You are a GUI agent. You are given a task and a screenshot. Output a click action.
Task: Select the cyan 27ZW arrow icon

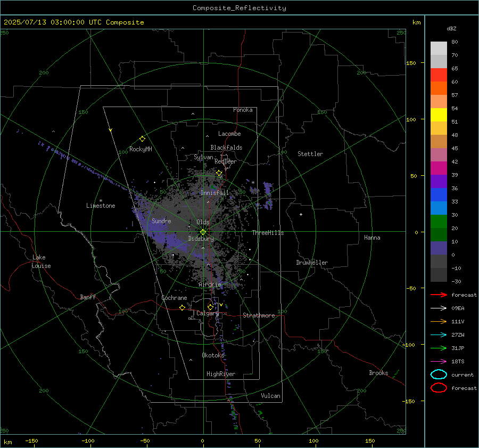439,335
